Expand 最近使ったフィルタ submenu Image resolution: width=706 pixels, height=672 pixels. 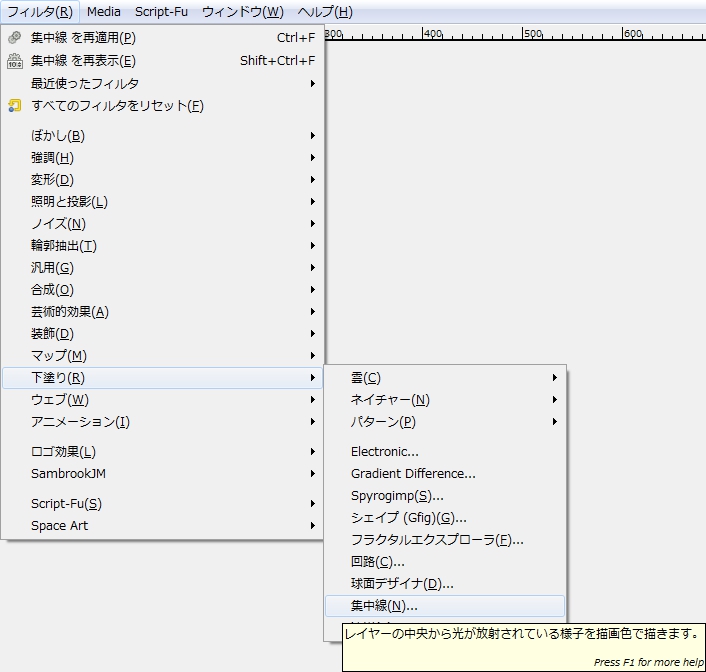tap(162, 83)
